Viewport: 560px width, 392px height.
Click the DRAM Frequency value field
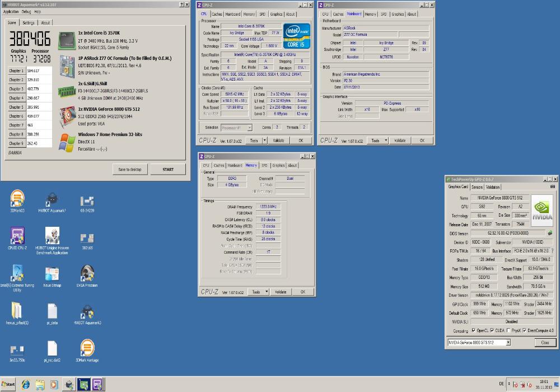268,207
